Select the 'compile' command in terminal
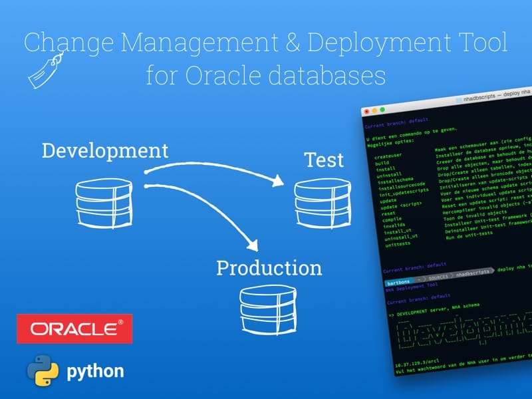This screenshot has width=532, height=399. (x=392, y=219)
